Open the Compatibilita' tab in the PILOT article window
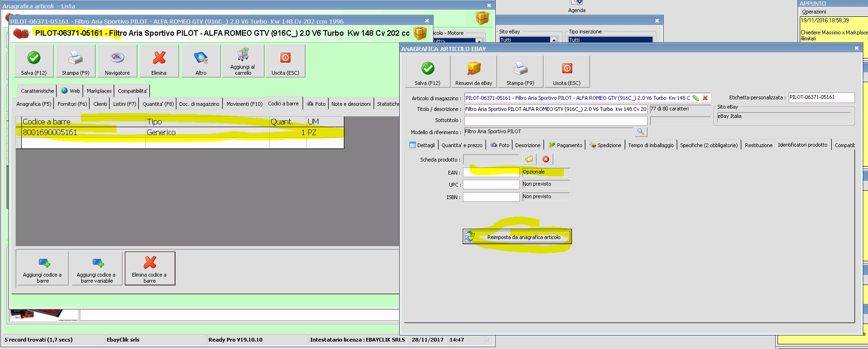The image size is (868, 349). point(133,91)
